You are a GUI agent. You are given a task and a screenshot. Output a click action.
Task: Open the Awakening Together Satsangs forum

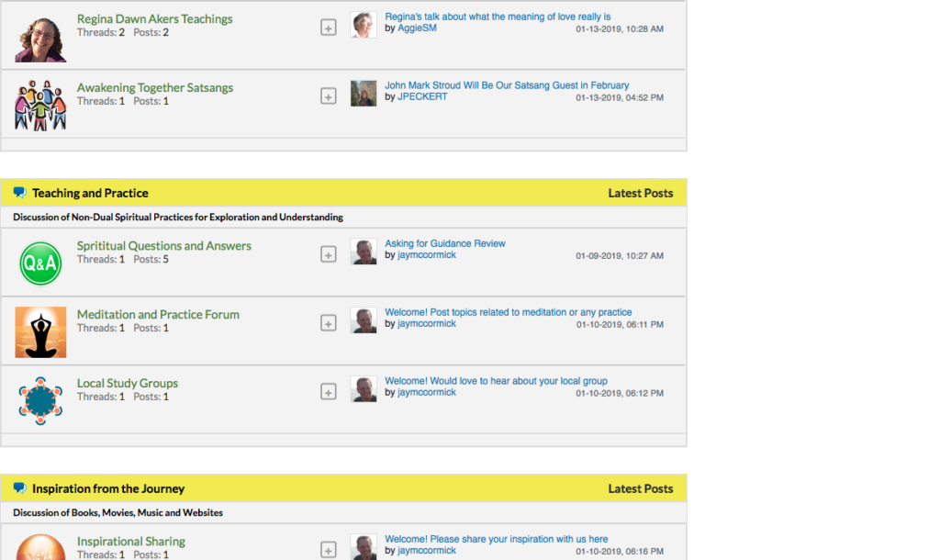pos(154,88)
